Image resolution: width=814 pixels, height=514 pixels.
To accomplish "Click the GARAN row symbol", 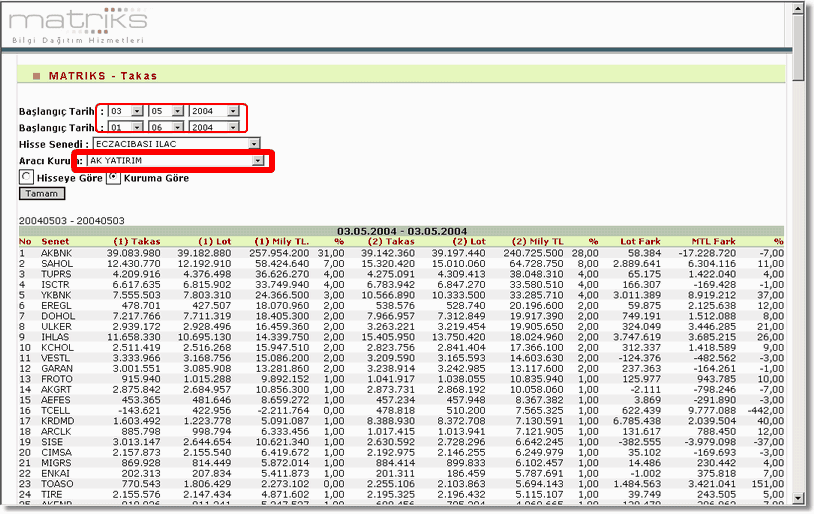I will point(57,369).
